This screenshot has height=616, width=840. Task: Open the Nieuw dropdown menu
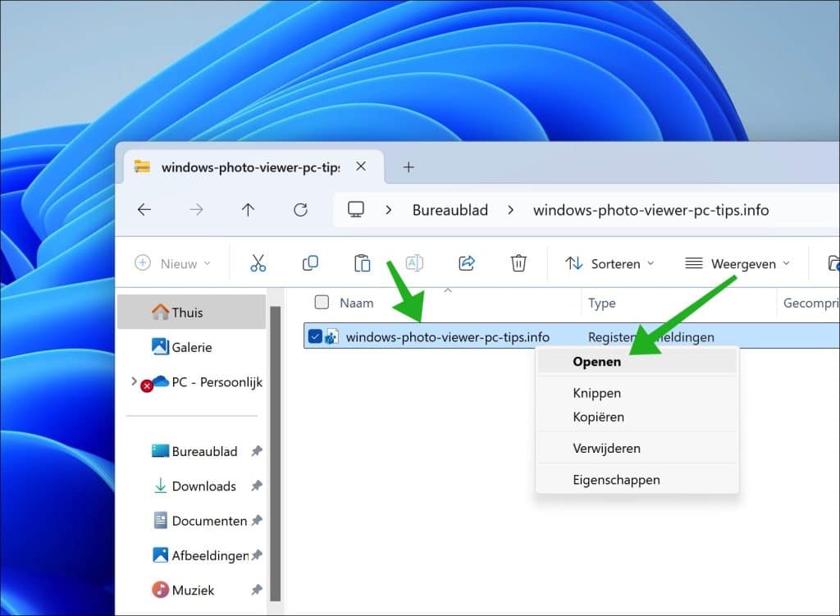(x=172, y=263)
